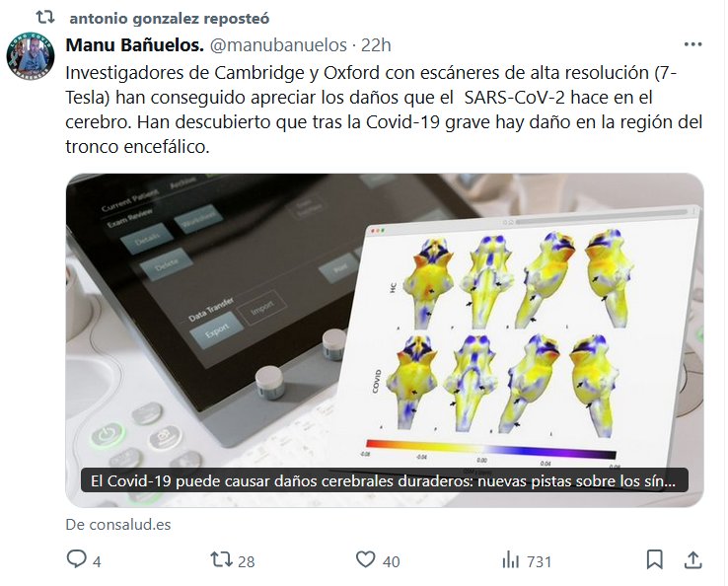Click the share upload arrow icon
This screenshot has height=586, width=728.
693,559
